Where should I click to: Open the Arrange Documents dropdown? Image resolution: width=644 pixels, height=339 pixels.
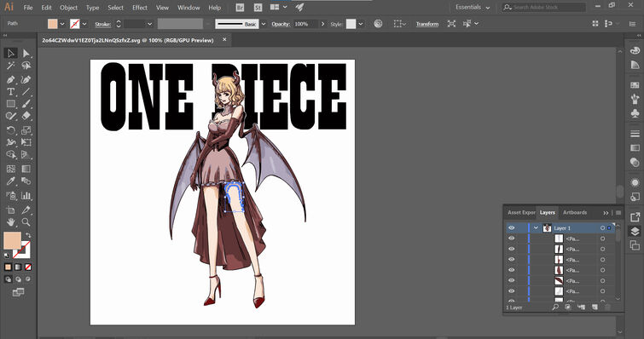[x=278, y=8]
